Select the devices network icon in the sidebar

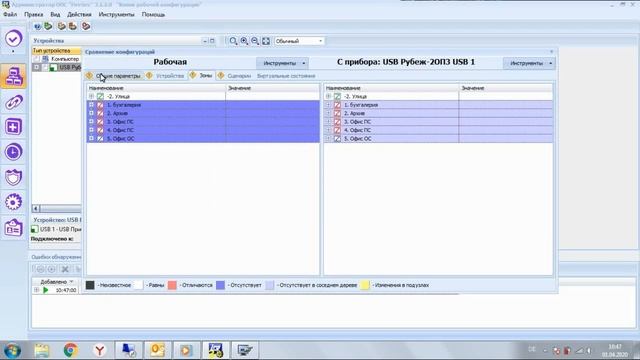[13, 77]
